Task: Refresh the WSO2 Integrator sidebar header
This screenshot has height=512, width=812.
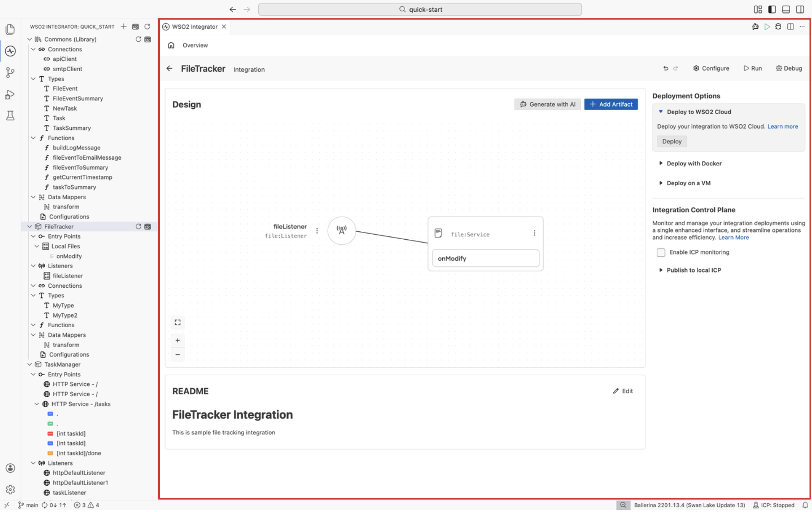Action: point(147,26)
